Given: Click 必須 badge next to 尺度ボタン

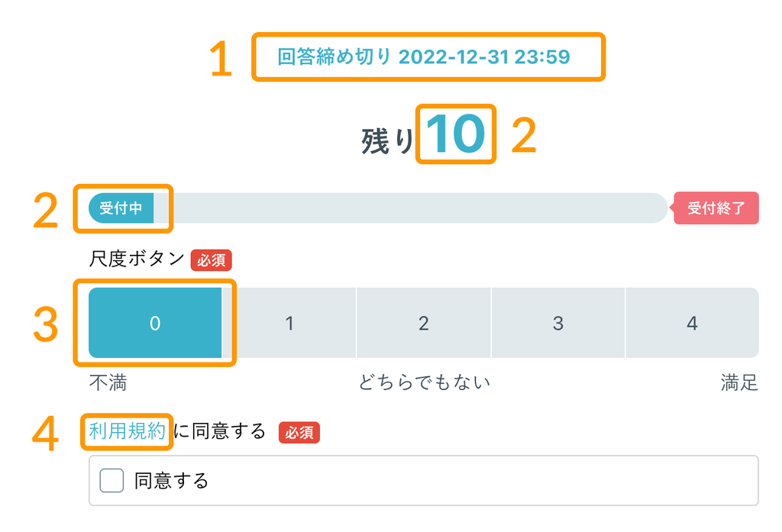Looking at the screenshot, I should [212, 260].
